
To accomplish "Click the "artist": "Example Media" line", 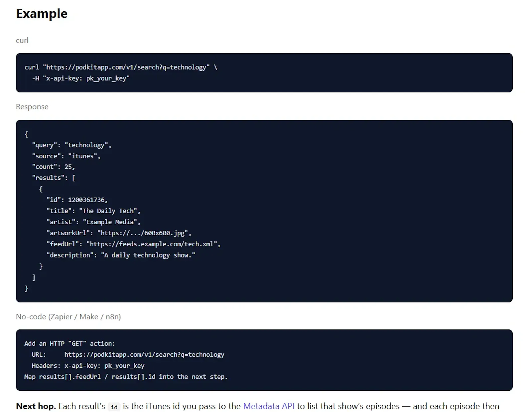I will click(x=93, y=222).
